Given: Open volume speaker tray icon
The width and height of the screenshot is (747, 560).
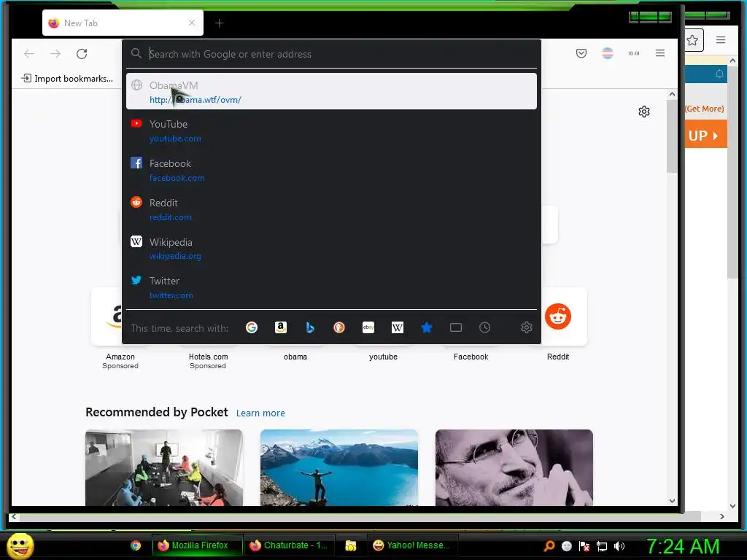Looking at the screenshot, I should [x=619, y=546].
